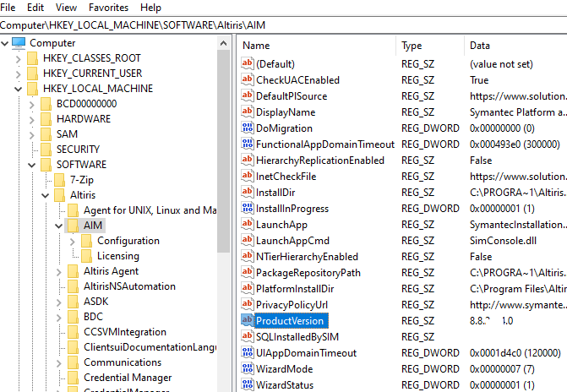The height and width of the screenshot is (392, 567).
Task: Expand the Altiris Agent key
Action: coord(59,271)
